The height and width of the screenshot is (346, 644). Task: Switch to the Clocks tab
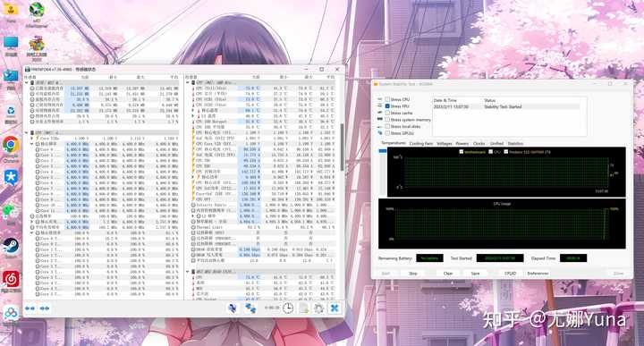click(x=479, y=143)
